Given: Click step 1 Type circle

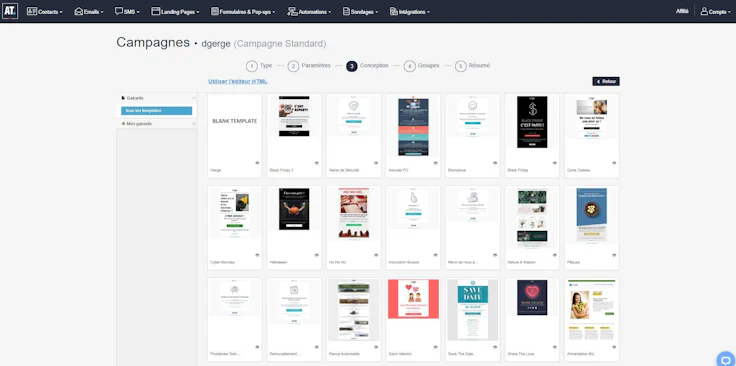Looking at the screenshot, I should (252, 66).
